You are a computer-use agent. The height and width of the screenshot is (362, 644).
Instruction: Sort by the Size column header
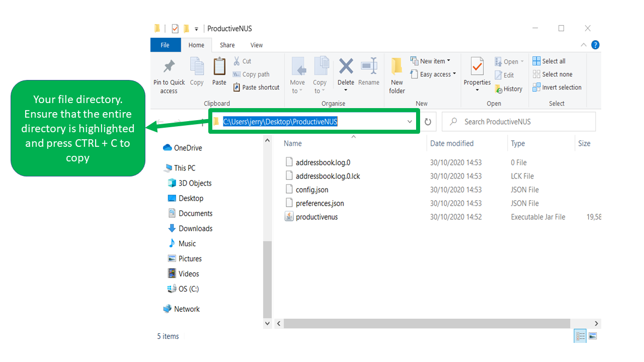(x=584, y=143)
